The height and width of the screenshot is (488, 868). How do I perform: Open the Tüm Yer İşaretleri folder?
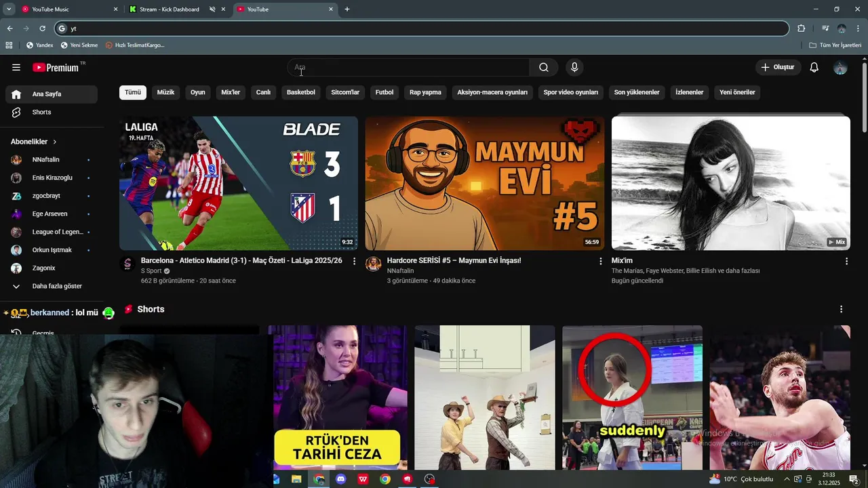tap(835, 45)
